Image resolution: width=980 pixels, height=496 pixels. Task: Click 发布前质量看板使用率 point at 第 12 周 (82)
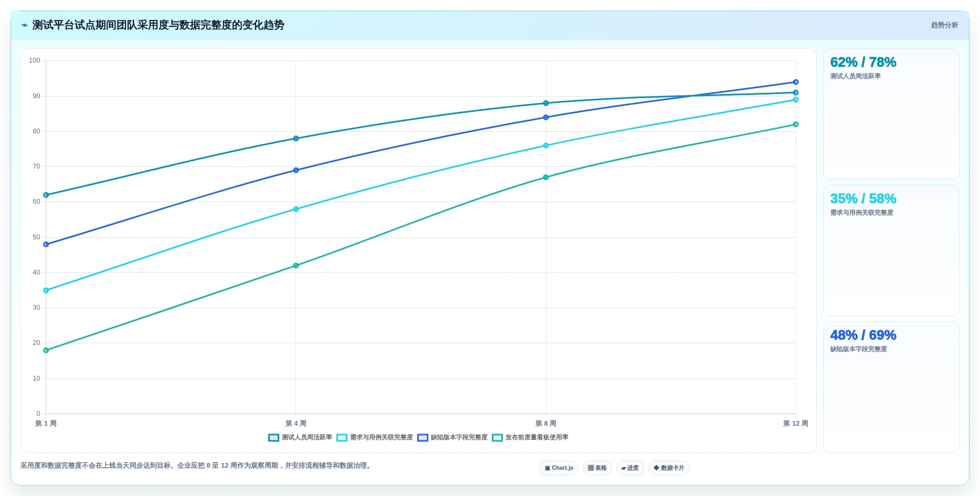coord(796,124)
